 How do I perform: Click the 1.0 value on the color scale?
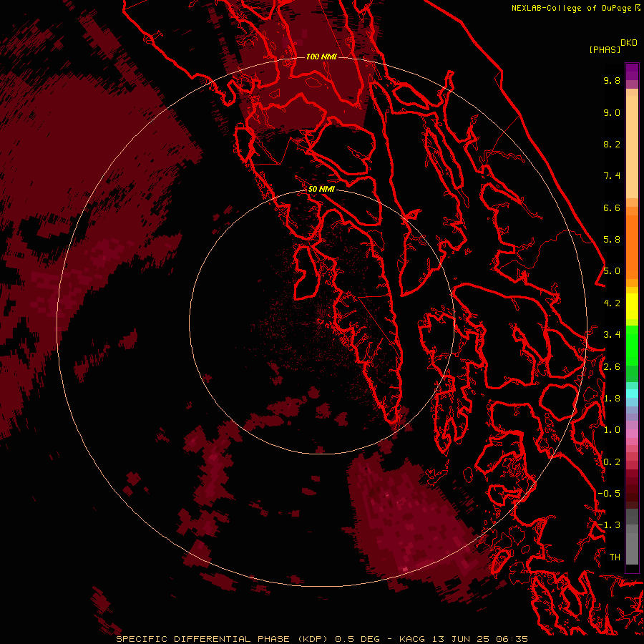coord(612,430)
